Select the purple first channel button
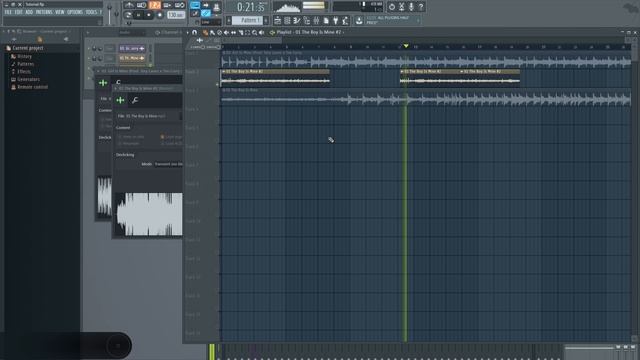The width and height of the screenshot is (640, 360). (x=131, y=49)
